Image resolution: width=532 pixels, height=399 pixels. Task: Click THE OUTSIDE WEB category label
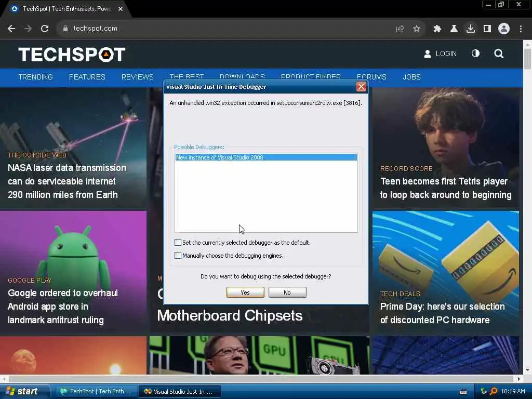37,155
